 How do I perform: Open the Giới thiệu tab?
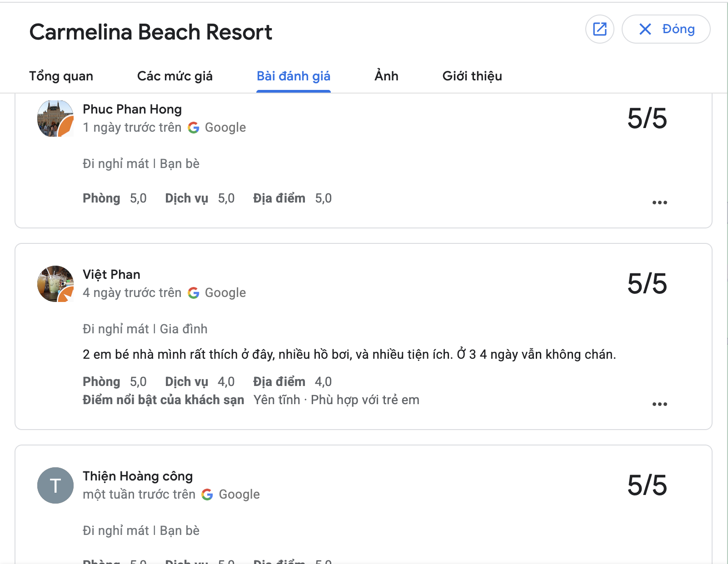(x=472, y=76)
